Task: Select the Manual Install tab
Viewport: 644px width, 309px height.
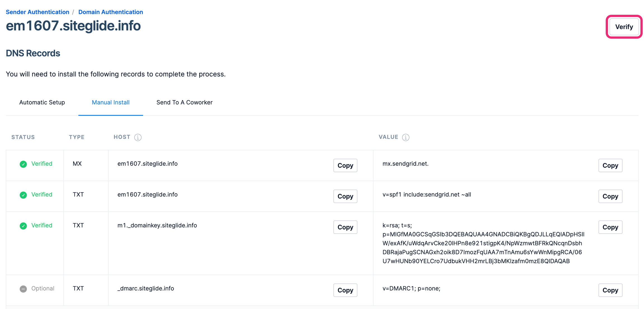Action: click(110, 102)
